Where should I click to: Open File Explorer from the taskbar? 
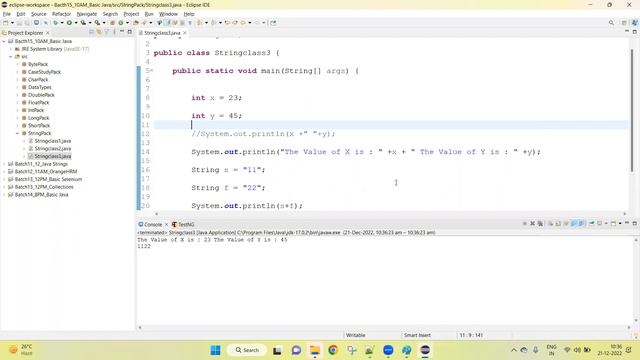[x=315, y=350]
